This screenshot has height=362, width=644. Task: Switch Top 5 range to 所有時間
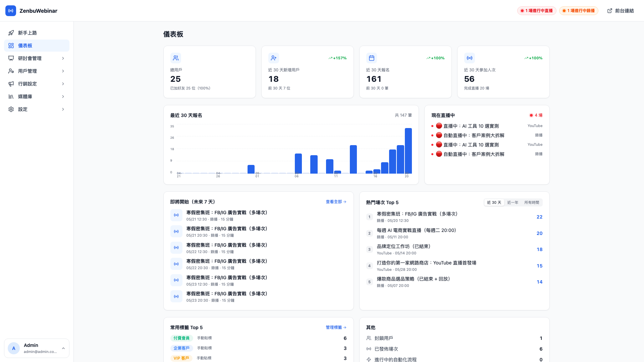pyautogui.click(x=532, y=202)
